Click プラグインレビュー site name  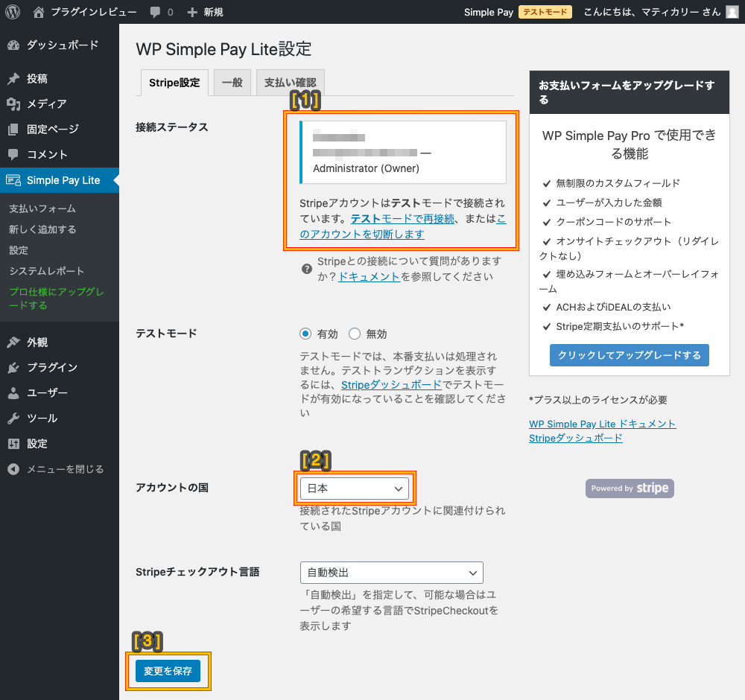click(94, 12)
